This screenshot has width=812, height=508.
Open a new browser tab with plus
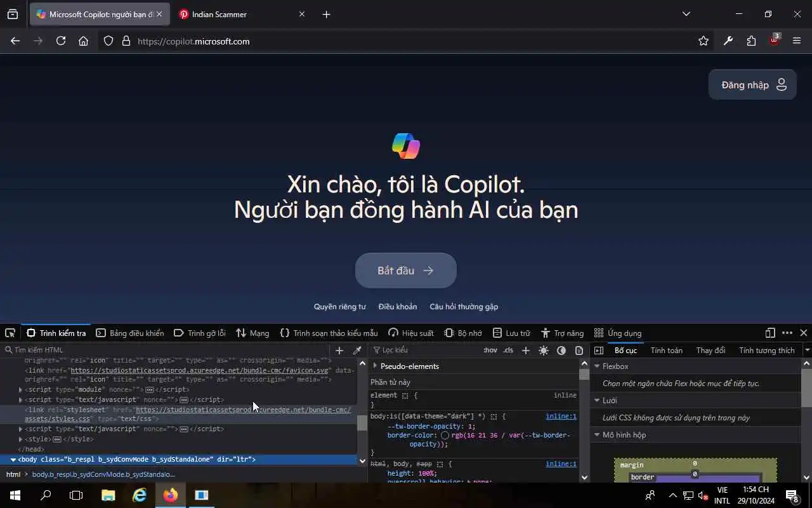pos(326,14)
